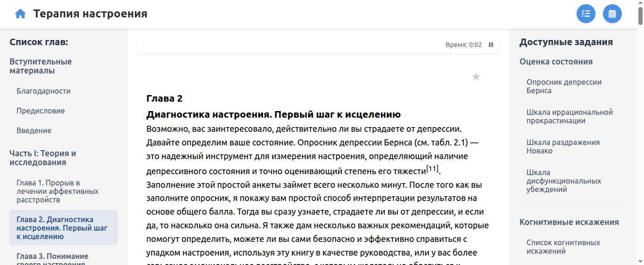This screenshot has height=265, width=644.
Task: Click the Глава 2 heading in the text
Action: tap(165, 98)
